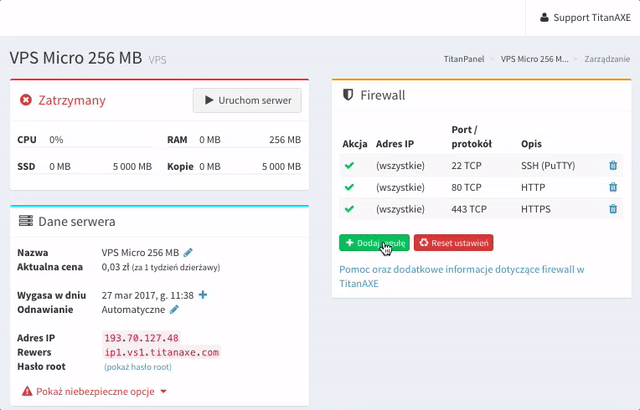This screenshot has height=410, width=640.
Task: Click green checkmark for HTTP rule
Action: 350,187
